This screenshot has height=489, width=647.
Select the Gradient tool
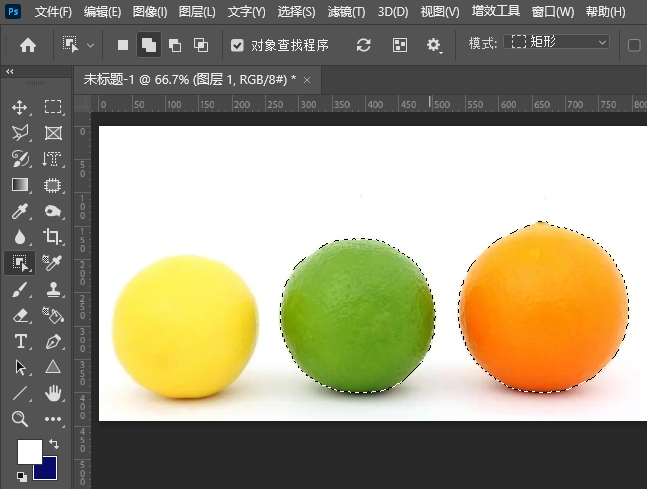[x=20, y=185]
